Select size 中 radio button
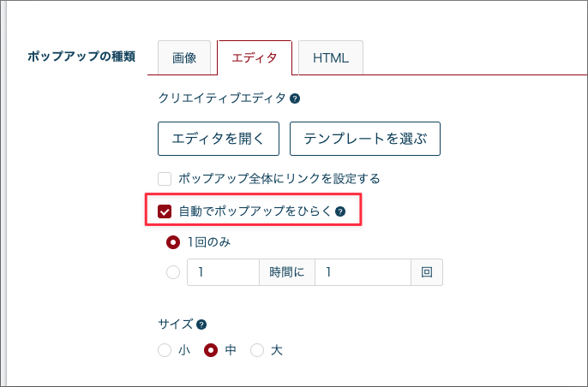This screenshot has height=387, width=588. pos(211,350)
